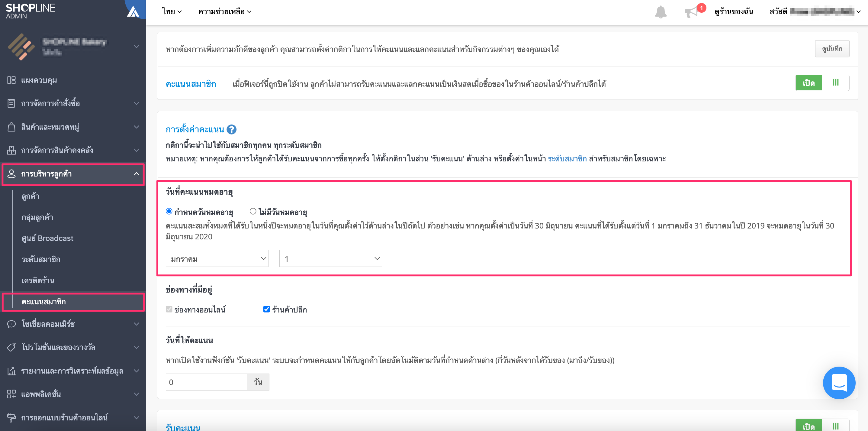The height and width of the screenshot is (431, 868).
Task: Click the apps grid icon for แอพพลิเคชั่น
Action: (x=11, y=394)
